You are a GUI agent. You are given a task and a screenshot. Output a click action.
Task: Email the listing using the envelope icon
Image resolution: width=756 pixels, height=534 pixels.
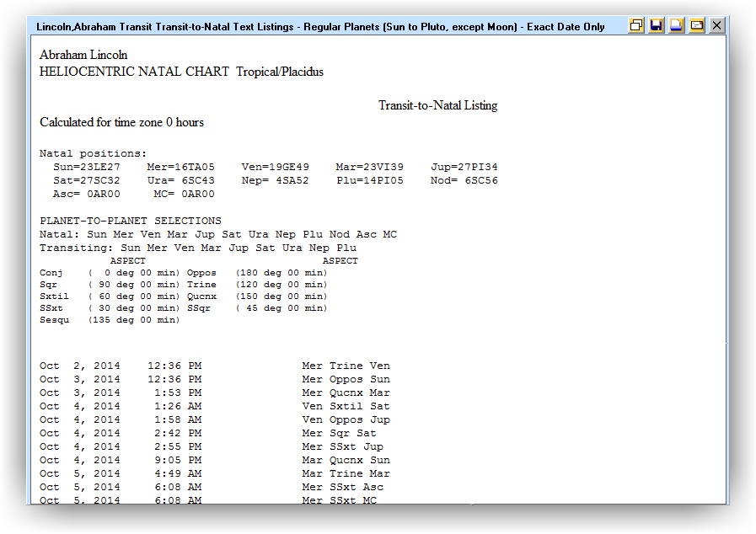[x=697, y=26]
